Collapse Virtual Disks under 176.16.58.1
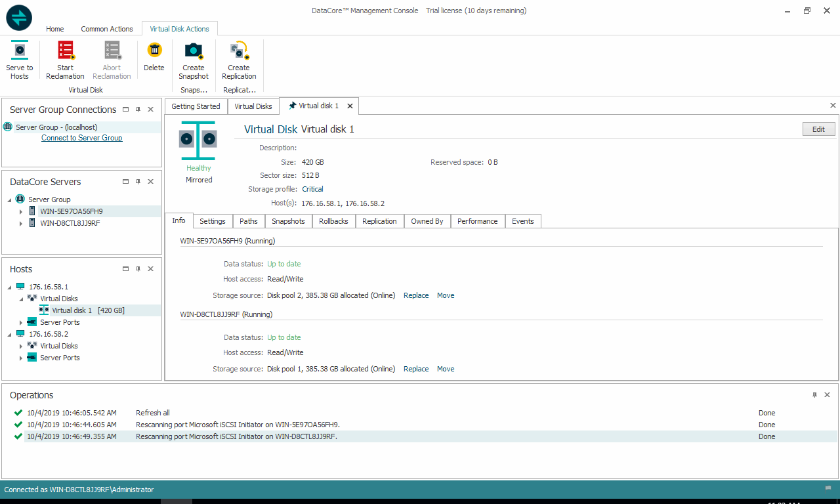Viewport: 840px width, 504px height. [21, 299]
